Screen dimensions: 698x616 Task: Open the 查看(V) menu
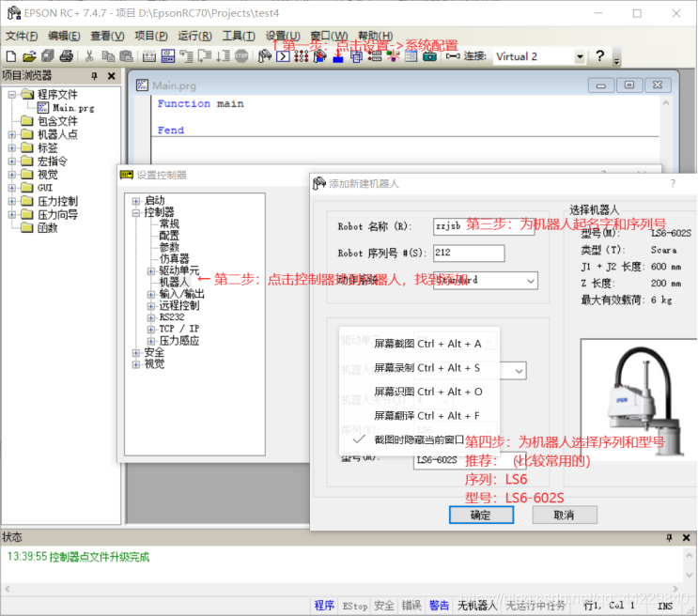click(x=107, y=36)
